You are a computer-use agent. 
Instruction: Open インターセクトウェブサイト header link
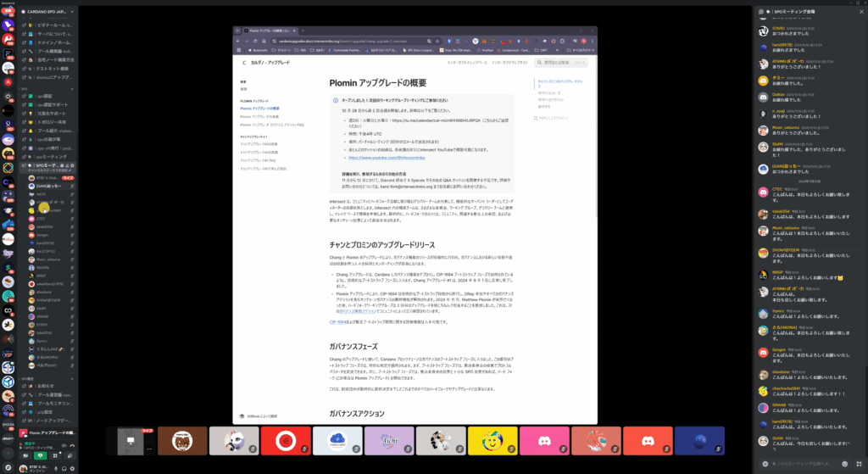click(509, 63)
